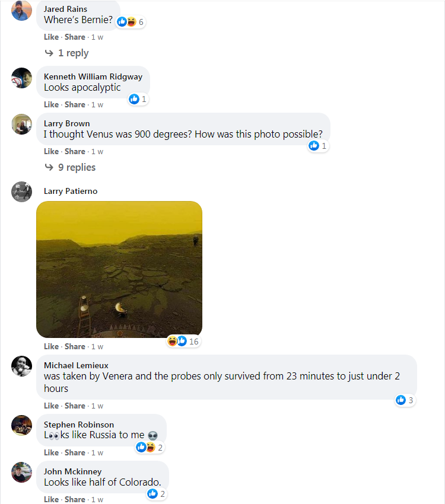
Task: Open Jared Rains profile picture
Action: pos(21,11)
